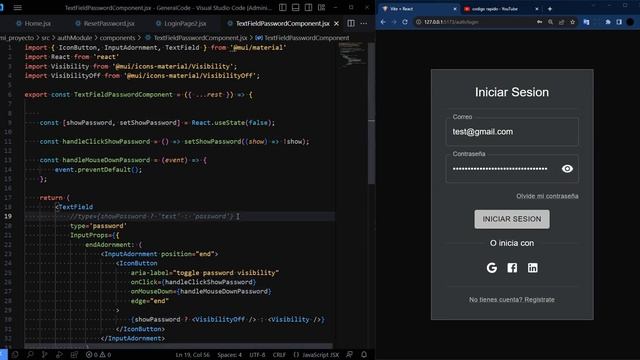The width and height of the screenshot is (640, 360).
Task: Toggle primary side bar layout icon
Action: [282, 8]
